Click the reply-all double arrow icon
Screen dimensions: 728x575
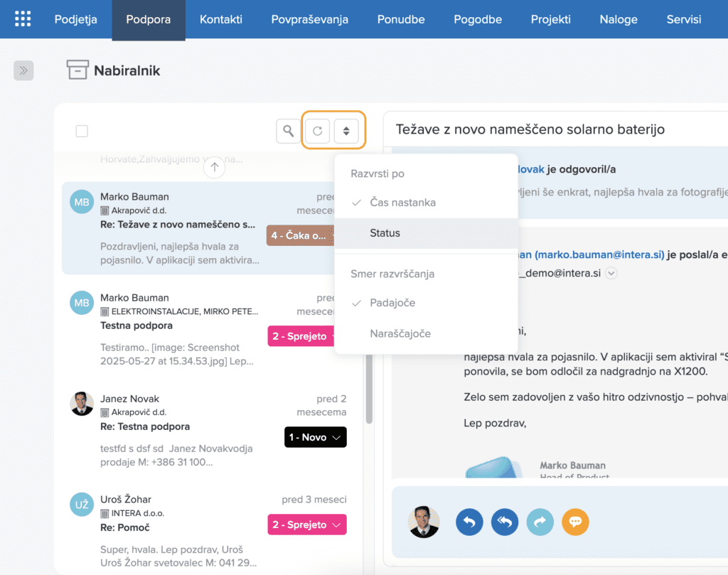tap(504, 522)
